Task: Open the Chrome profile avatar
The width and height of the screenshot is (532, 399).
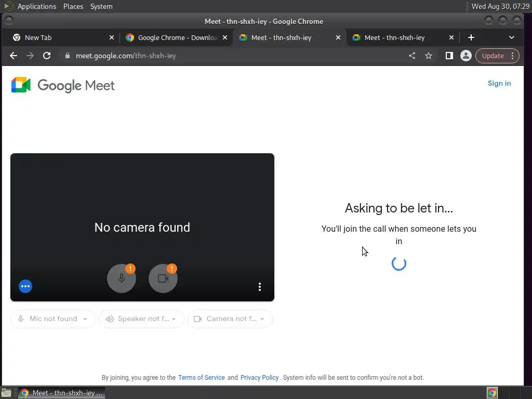Action: pyautogui.click(x=466, y=56)
